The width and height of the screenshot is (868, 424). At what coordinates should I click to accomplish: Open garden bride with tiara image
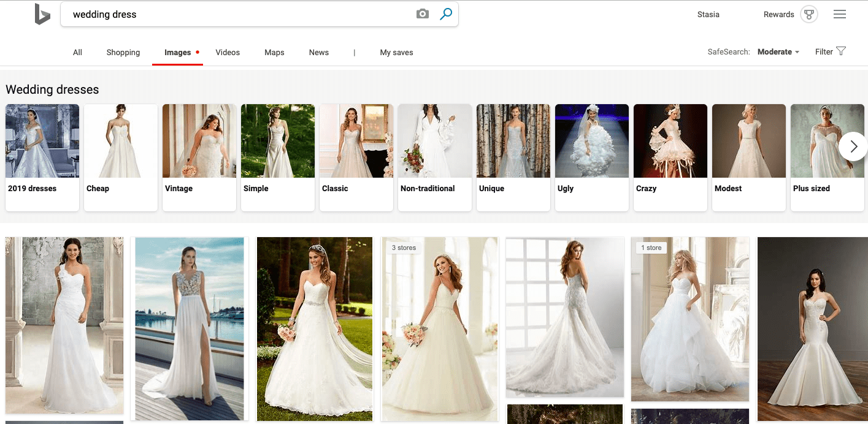point(315,329)
